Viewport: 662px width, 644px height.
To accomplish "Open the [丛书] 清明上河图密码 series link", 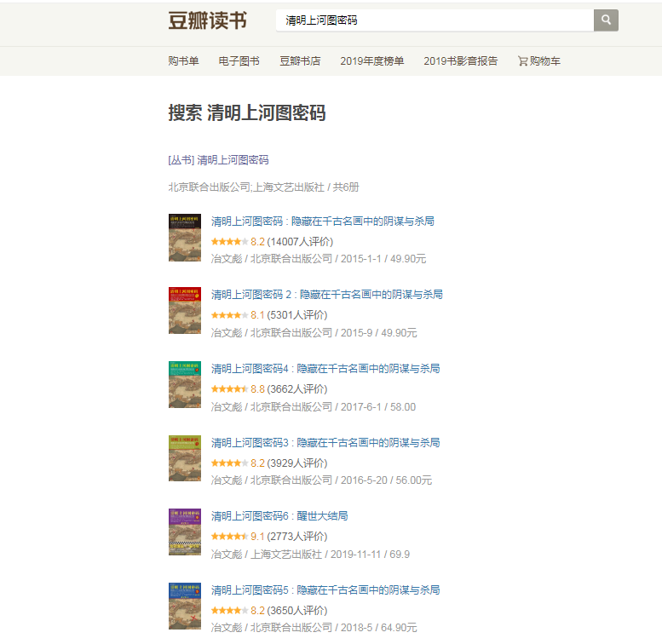I will pyautogui.click(x=218, y=160).
